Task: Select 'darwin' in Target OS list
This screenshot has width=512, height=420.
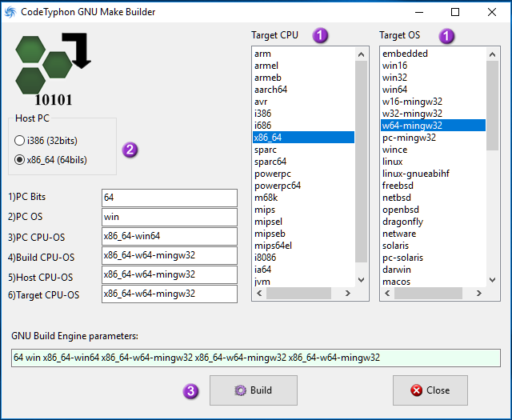Action: 434,270
